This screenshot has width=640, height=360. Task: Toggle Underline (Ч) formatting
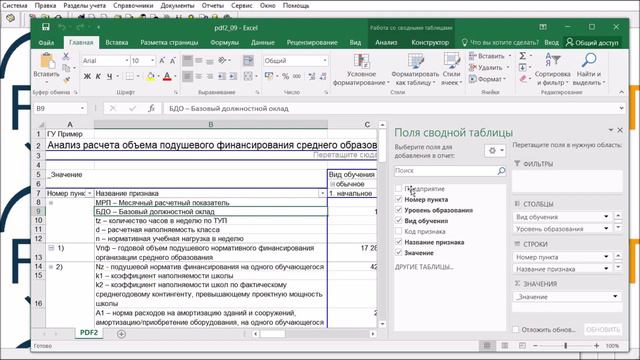(x=109, y=76)
